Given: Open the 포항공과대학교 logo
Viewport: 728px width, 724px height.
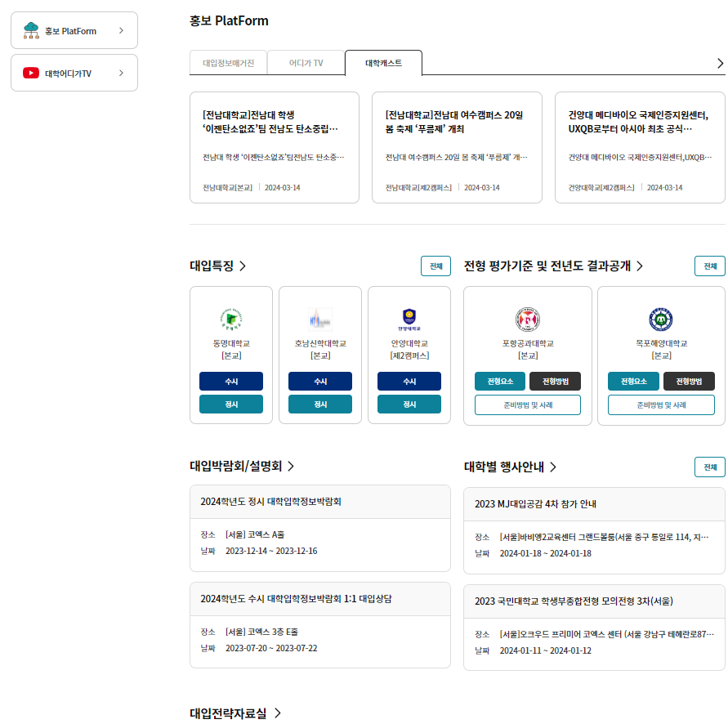Looking at the screenshot, I should [x=528, y=319].
